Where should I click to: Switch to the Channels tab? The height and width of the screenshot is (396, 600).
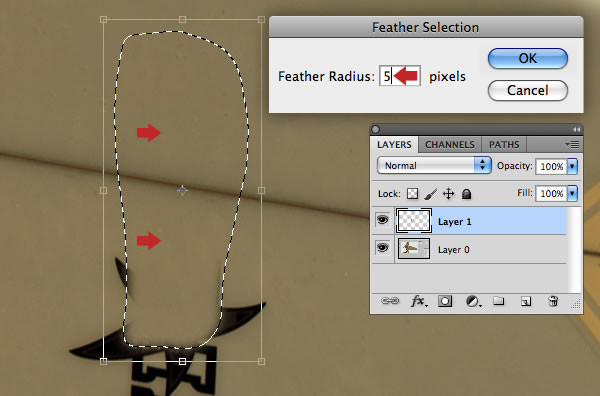click(x=450, y=145)
